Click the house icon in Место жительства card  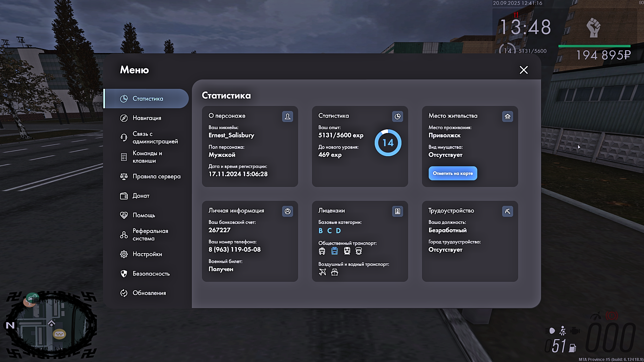pyautogui.click(x=507, y=116)
